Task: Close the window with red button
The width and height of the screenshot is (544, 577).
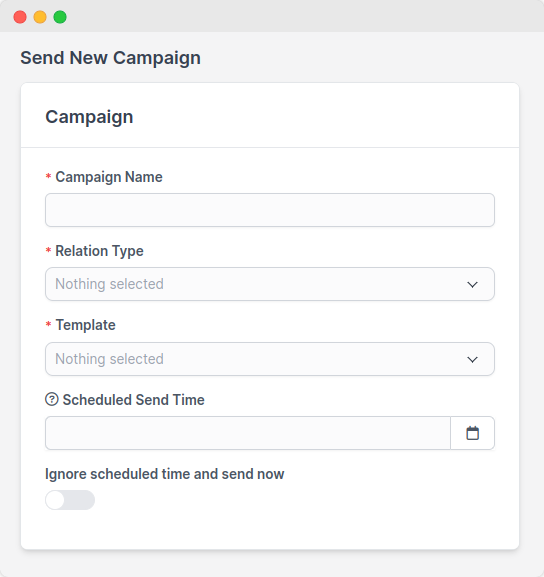Action: [20, 17]
